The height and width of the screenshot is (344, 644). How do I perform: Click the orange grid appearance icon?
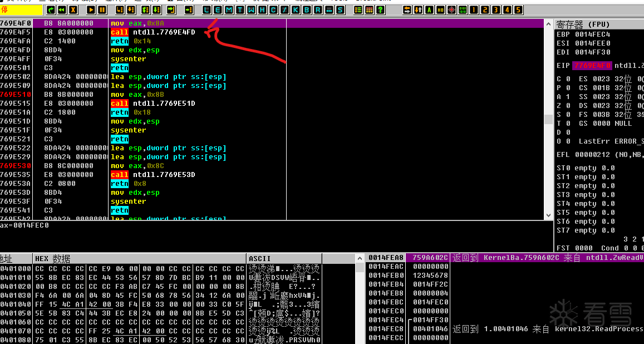click(x=369, y=9)
